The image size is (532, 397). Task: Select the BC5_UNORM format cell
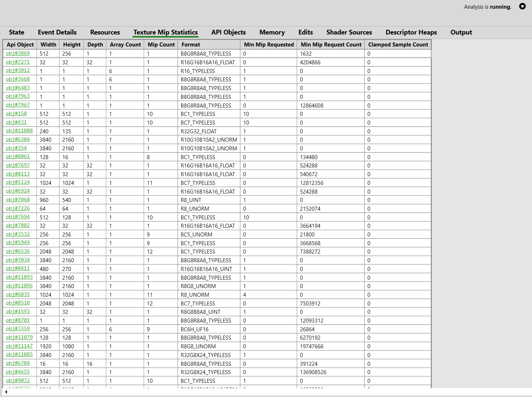(209, 235)
